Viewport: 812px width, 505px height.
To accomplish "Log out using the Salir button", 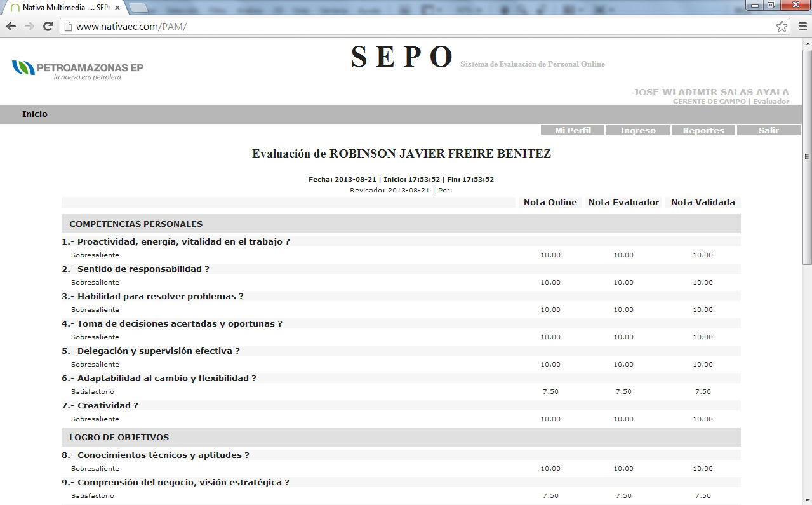I will click(x=768, y=130).
